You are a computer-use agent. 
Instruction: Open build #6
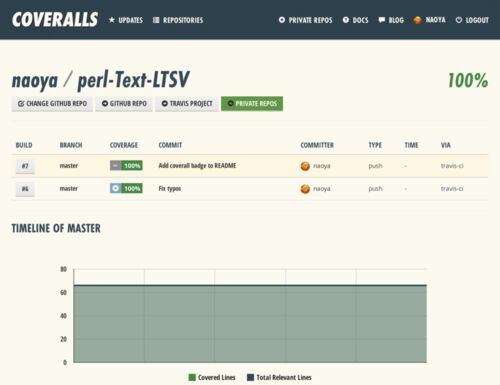tap(25, 189)
